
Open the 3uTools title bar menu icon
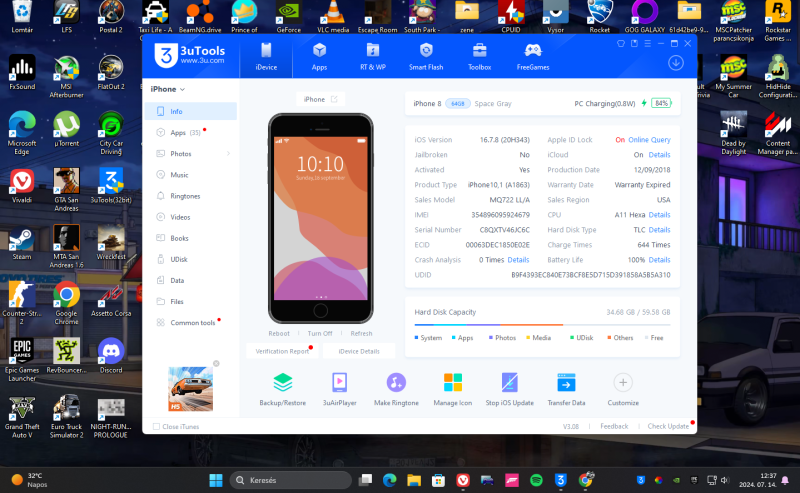647,43
